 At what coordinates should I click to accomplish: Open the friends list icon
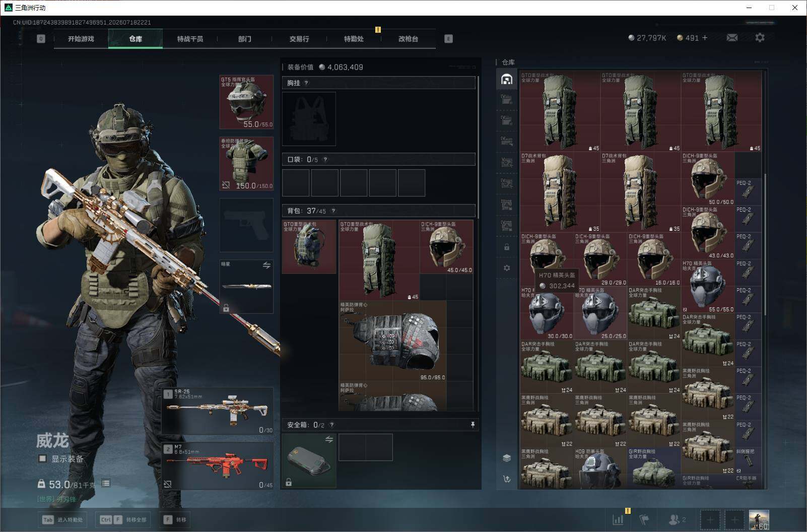pos(674,519)
